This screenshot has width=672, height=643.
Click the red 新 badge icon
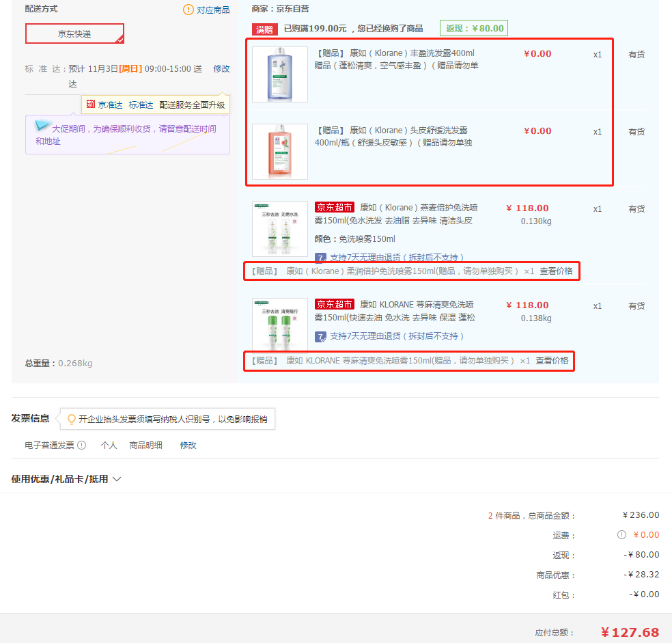tap(90, 105)
